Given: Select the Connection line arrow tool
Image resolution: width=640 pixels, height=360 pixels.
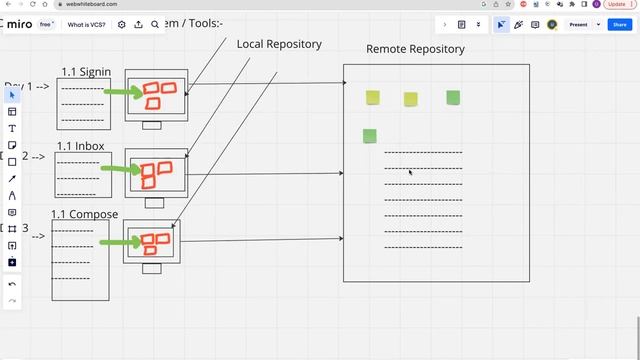Looking at the screenshot, I should coord(12,179).
